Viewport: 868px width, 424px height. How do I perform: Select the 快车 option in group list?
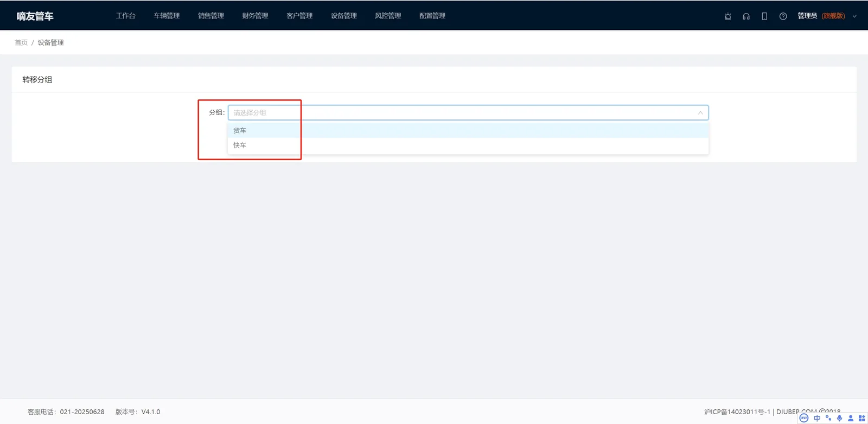click(x=468, y=145)
